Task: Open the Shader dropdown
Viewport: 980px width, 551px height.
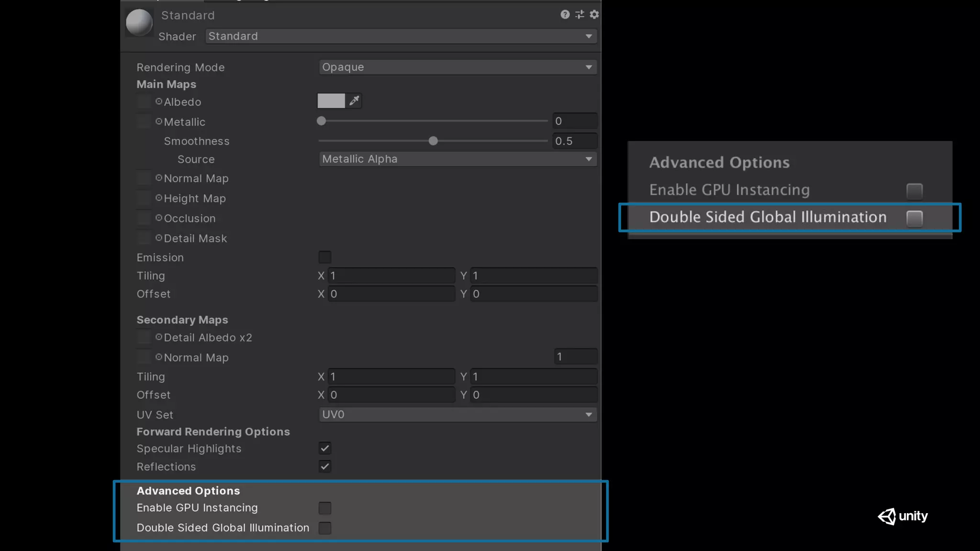Action: [401, 36]
